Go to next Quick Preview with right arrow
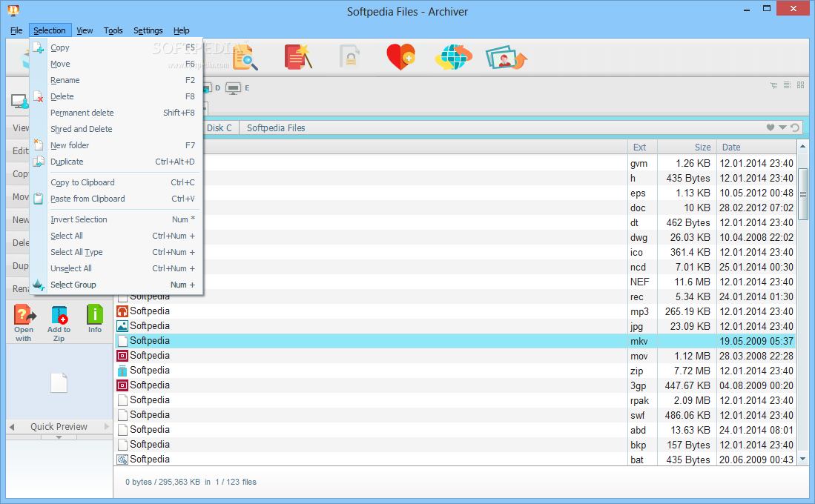Viewport: 815px width, 504px height. point(107,427)
